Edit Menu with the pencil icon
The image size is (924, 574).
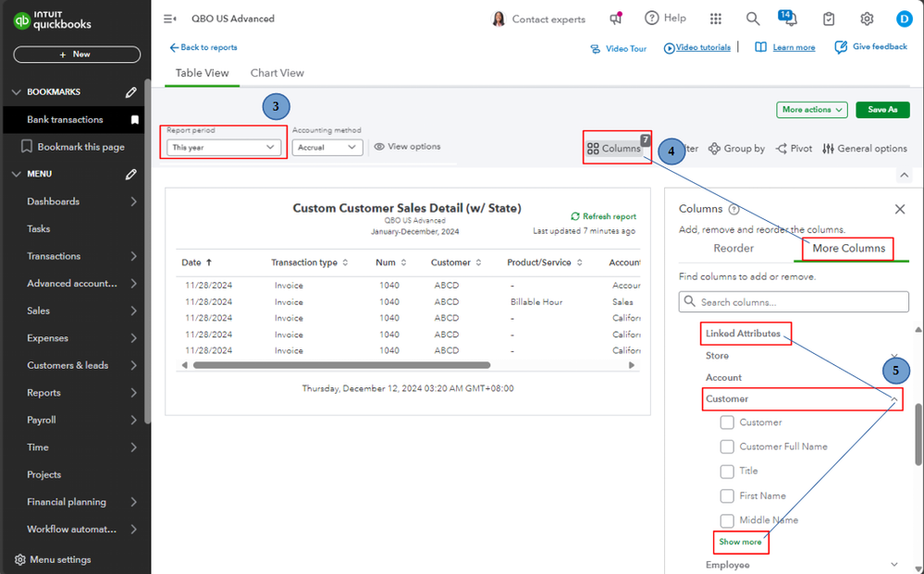coord(130,174)
